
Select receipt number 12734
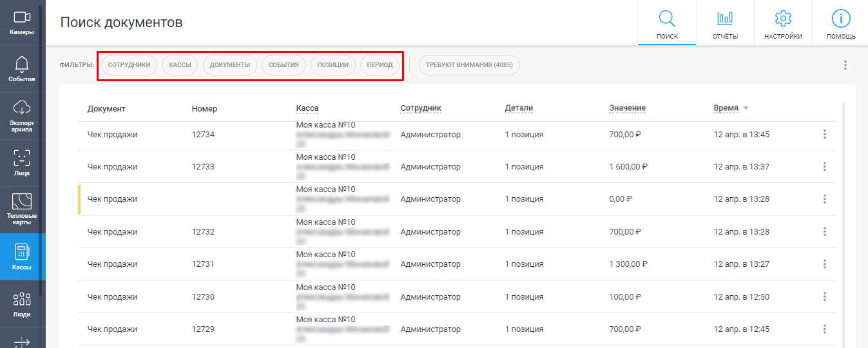tap(203, 135)
